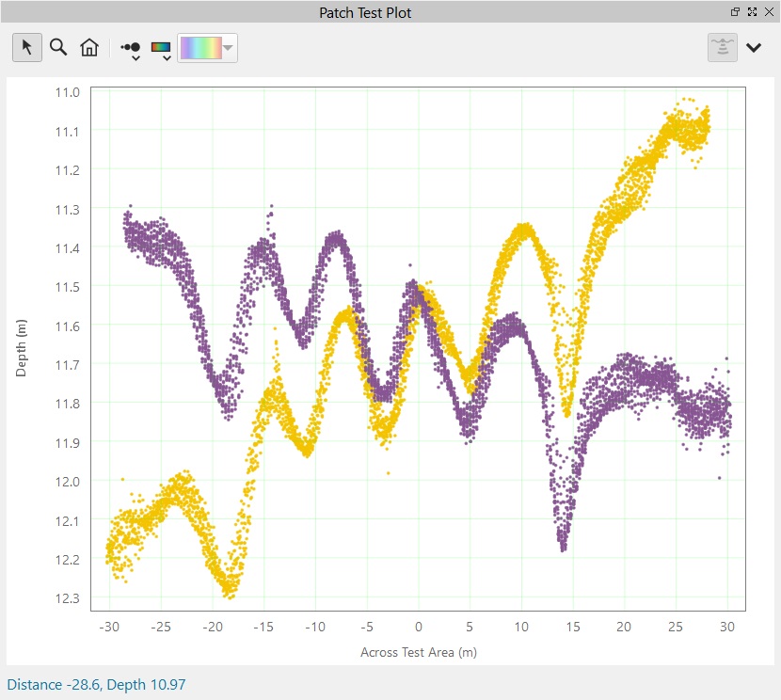The width and height of the screenshot is (781, 700).
Task: Expand the chevron menu at toolbar right
Action: (755, 48)
